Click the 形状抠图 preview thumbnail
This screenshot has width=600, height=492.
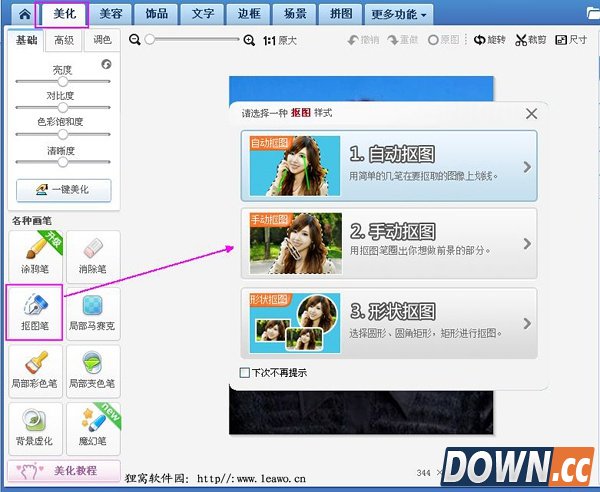pyautogui.click(x=295, y=323)
